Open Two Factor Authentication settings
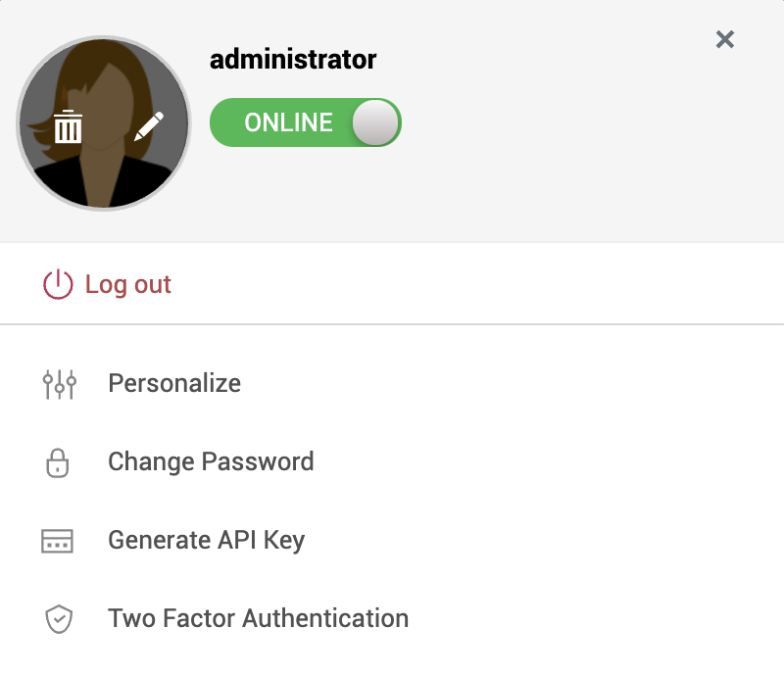 (x=258, y=618)
